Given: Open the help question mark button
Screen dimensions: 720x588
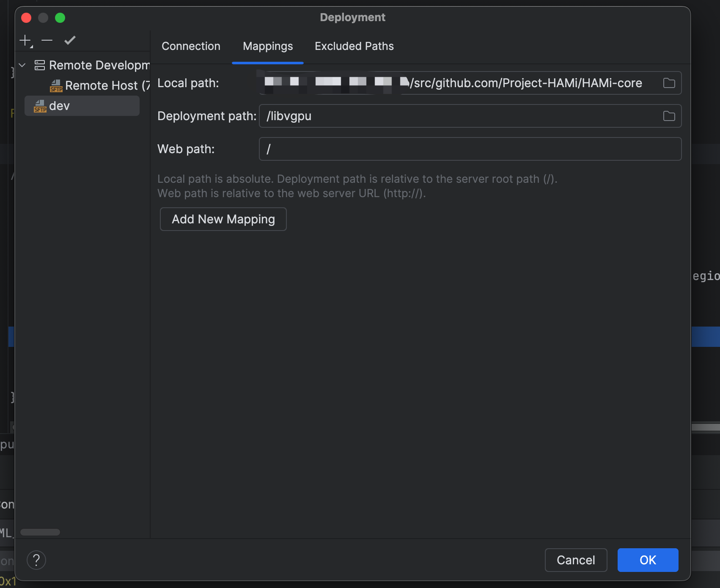Looking at the screenshot, I should (x=36, y=560).
